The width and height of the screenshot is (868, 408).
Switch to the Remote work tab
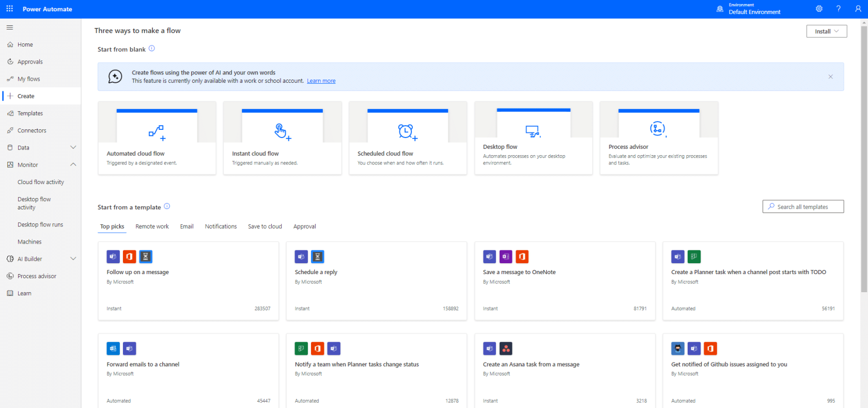(x=152, y=226)
